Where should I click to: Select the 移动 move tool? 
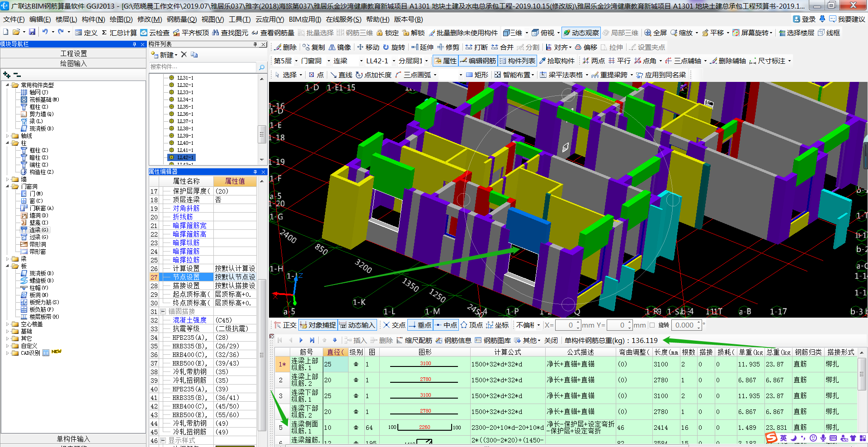tap(368, 47)
